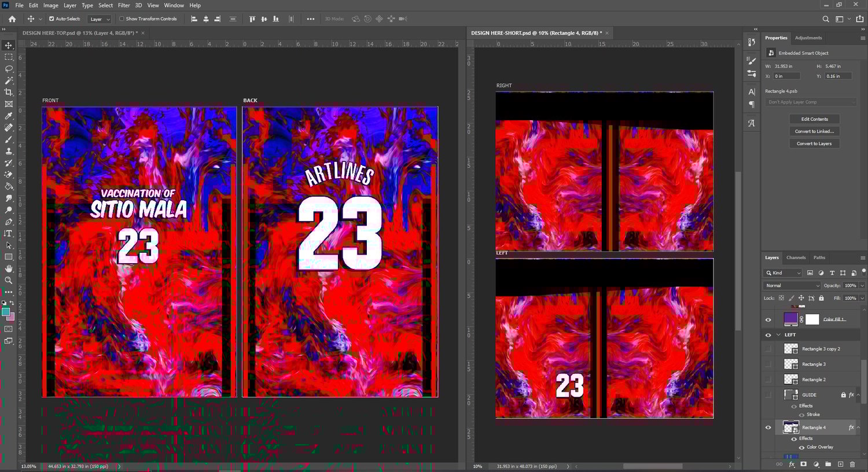Open the Window menu
The image size is (868, 472).
174,5
